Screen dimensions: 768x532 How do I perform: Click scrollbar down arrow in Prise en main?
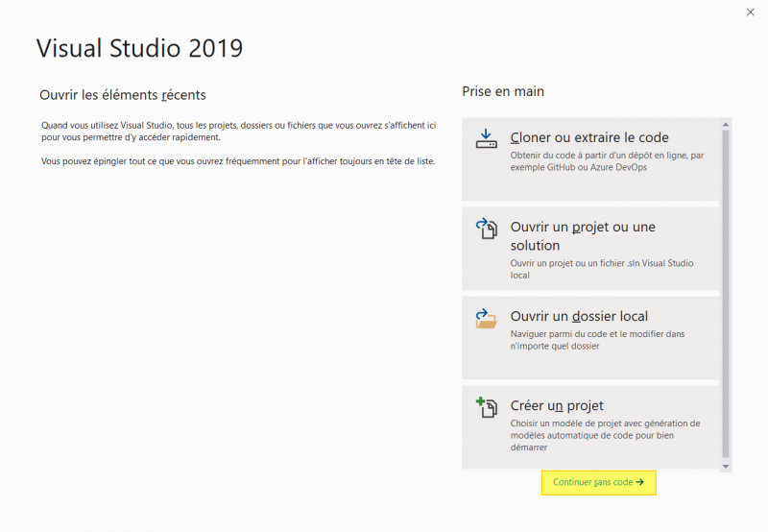coord(726,467)
